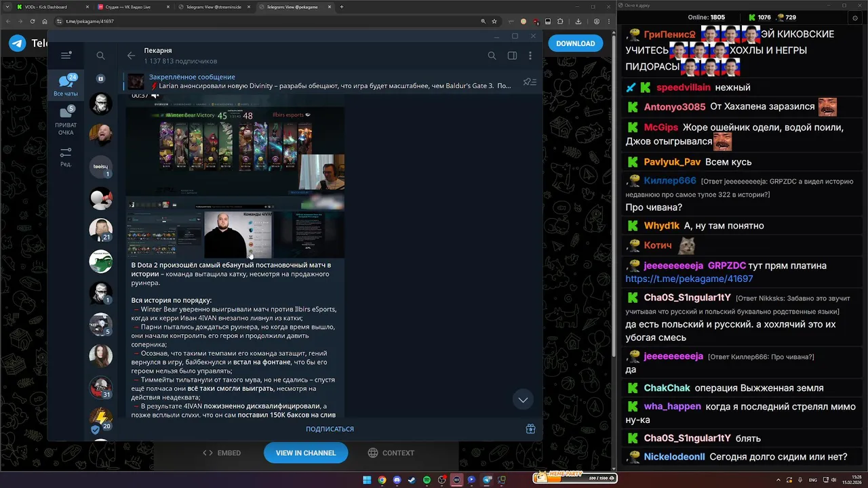Image resolution: width=868 pixels, height=488 pixels.
Task: Open Telegram from the taskbar
Action: pyautogui.click(x=486, y=480)
